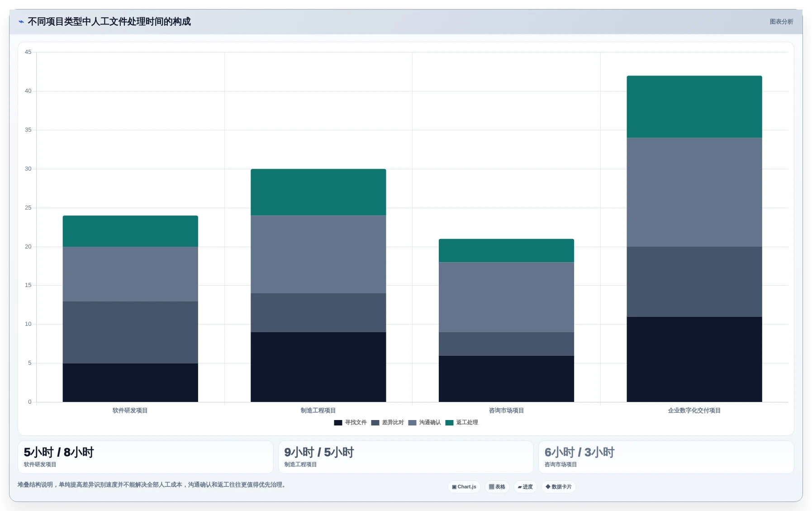The image size is (812, 511).
Task: Click the 差异比对 segment of 软件研发项目 bar
Action: 130,332
